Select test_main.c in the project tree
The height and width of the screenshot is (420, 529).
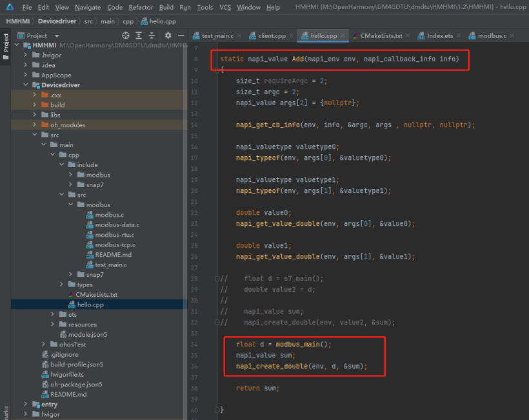tap(106, 265)
